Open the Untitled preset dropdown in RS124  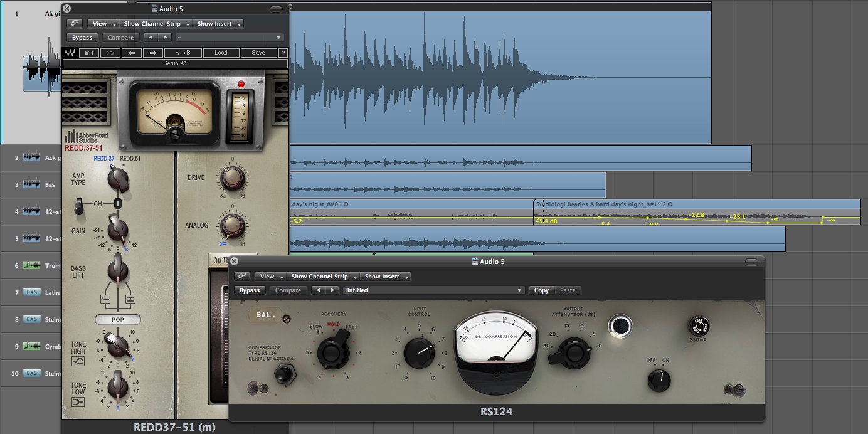click(433, 290)
